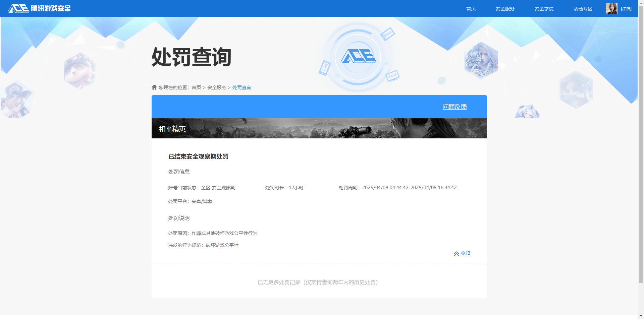The image size is (644, 319).
Task: Click the 已无更多处罚记录 notice text
Action: (317, 282)
